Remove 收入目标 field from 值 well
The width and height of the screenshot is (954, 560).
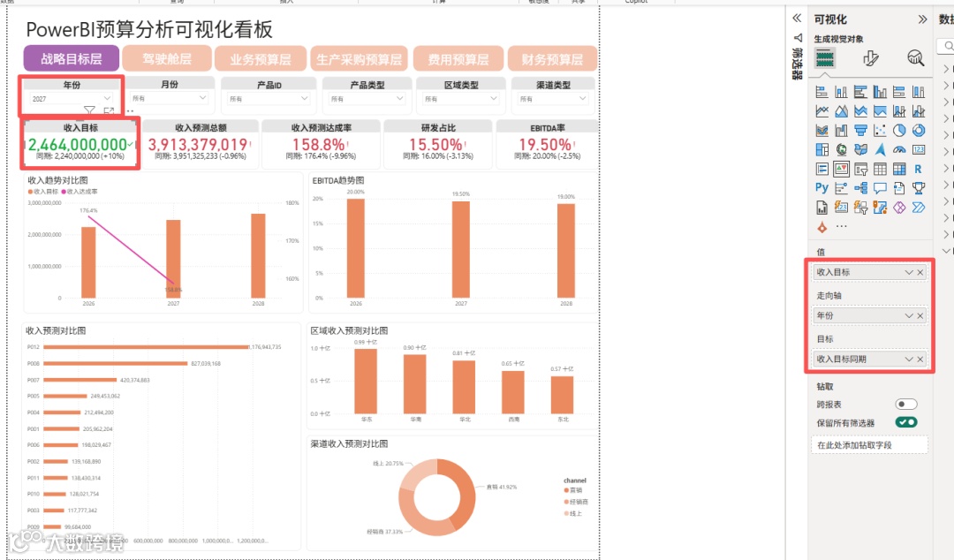(920, 272)
